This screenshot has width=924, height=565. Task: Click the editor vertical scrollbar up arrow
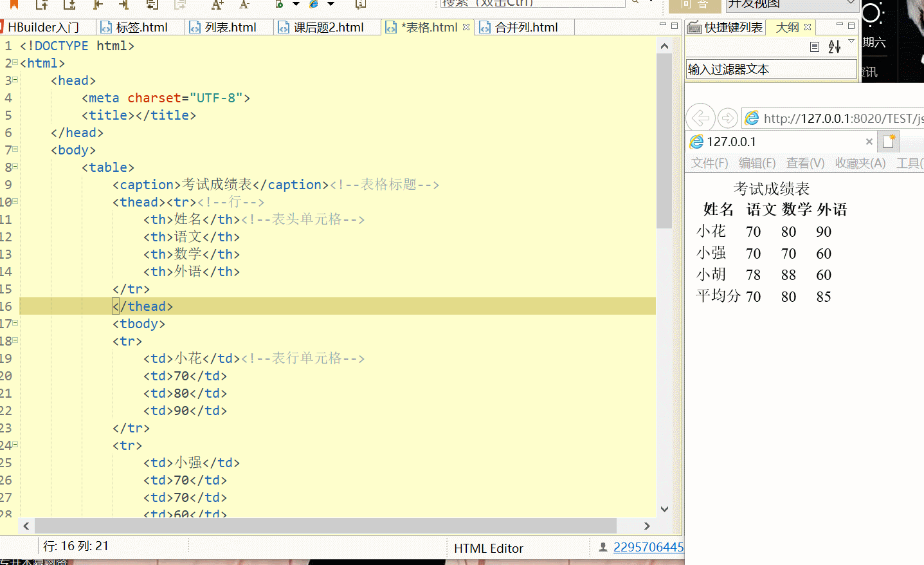point(664,46)
